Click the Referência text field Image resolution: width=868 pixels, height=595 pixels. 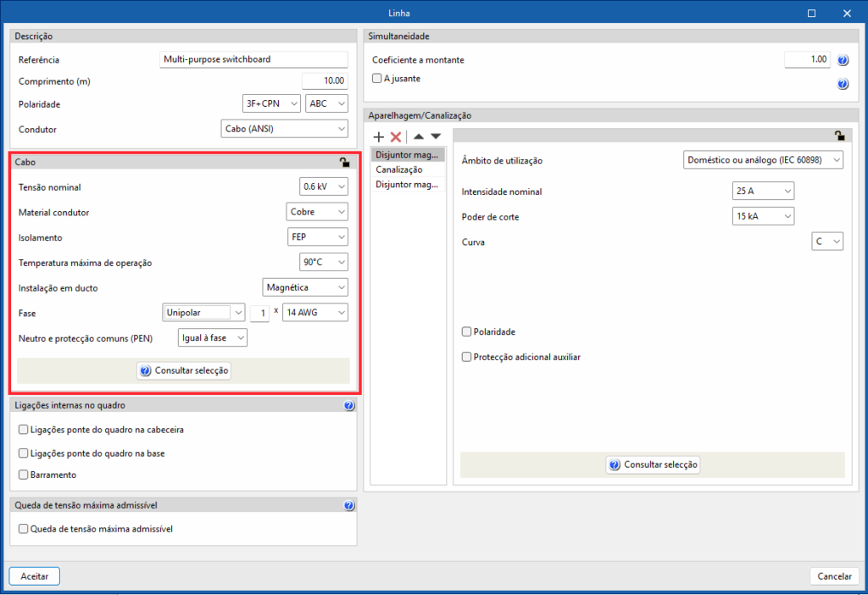tap(254, 59)
